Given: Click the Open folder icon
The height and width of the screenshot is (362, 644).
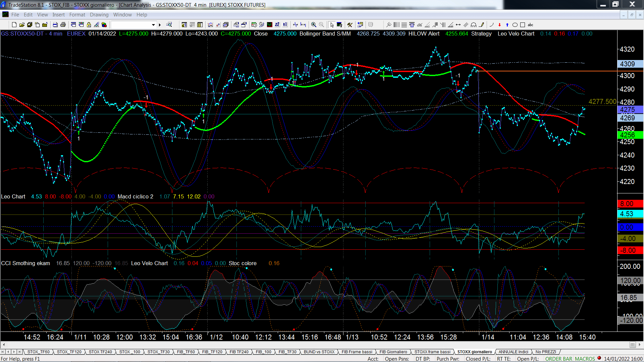Looking at the screenshot, I should tap(22, 25).
